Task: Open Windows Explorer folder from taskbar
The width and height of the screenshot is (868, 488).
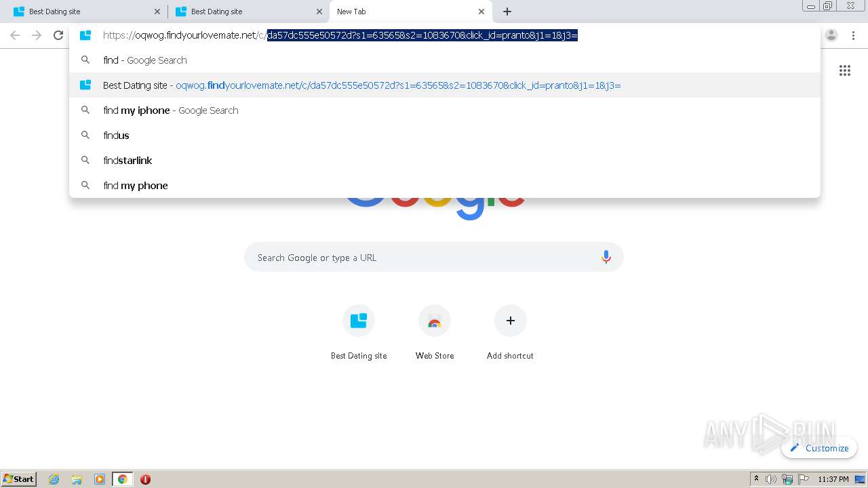Action: tap(77, 479)
